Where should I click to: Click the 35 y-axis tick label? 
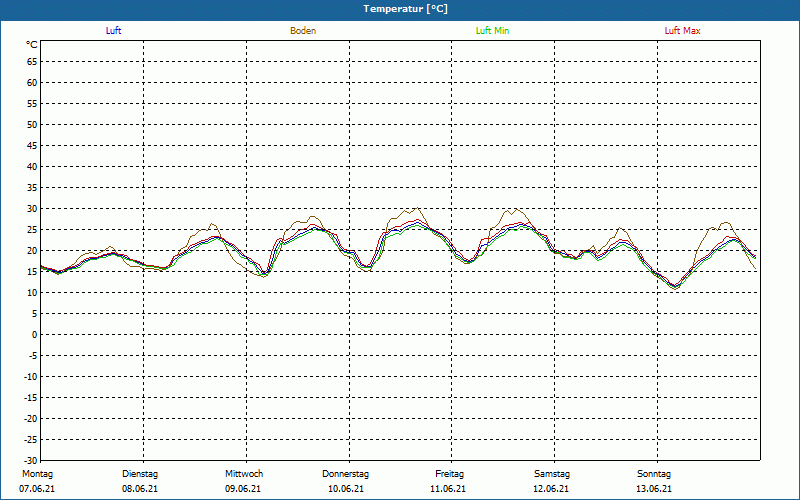(32, 188)
